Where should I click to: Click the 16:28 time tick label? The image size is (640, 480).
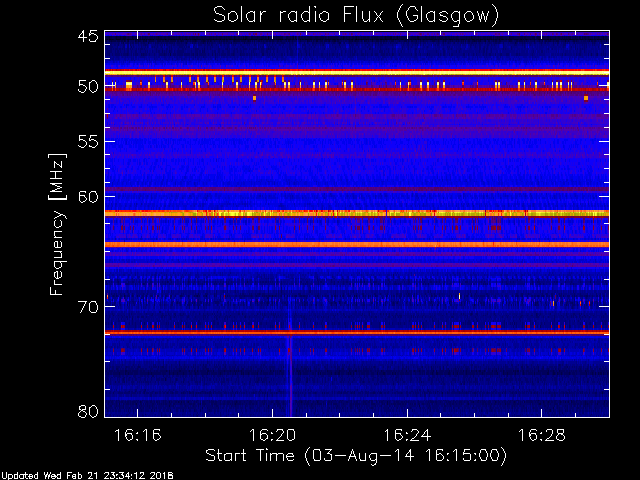[x=542, y=435]
